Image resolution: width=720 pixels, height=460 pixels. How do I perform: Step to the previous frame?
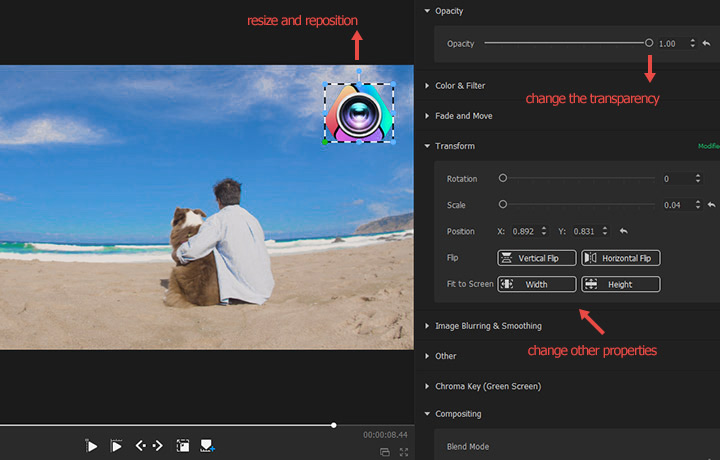[x=140, y=446]
